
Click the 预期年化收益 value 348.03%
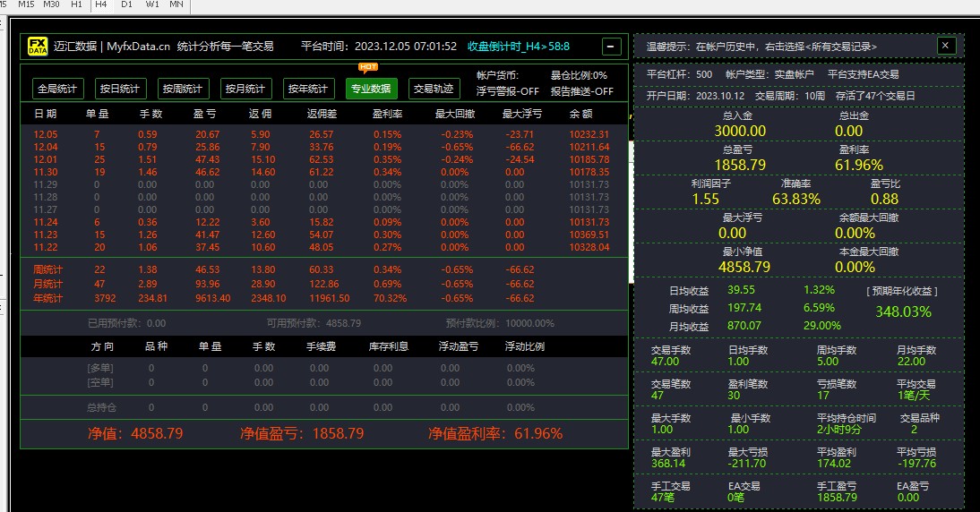[903, 311]
